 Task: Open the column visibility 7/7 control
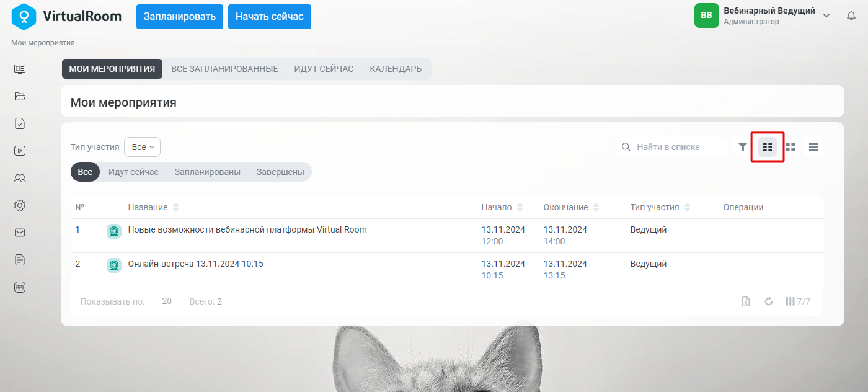tap(798, 301)
